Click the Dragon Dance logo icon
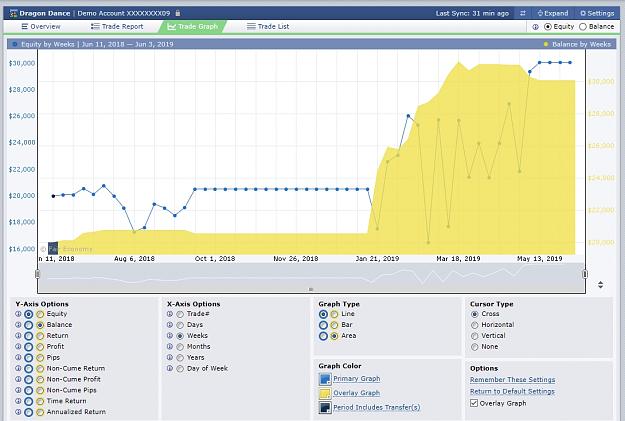Screen dimensions: 625x421 (14, 13)
